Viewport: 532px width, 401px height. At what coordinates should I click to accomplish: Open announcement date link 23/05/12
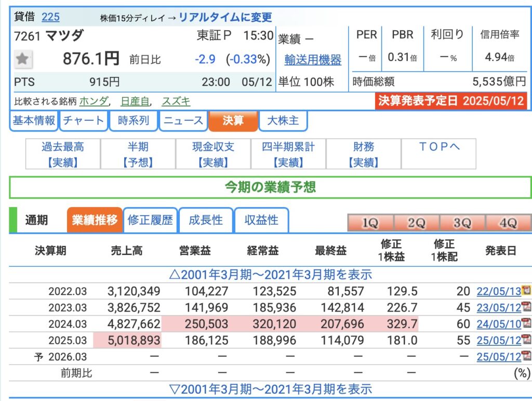pyautogui.click(x=499, y=307)
